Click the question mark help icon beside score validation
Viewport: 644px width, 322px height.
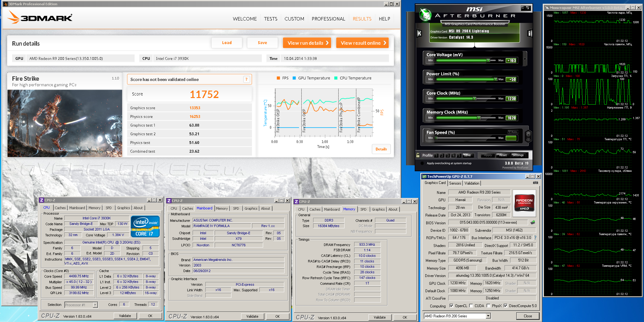coord(246,79)
